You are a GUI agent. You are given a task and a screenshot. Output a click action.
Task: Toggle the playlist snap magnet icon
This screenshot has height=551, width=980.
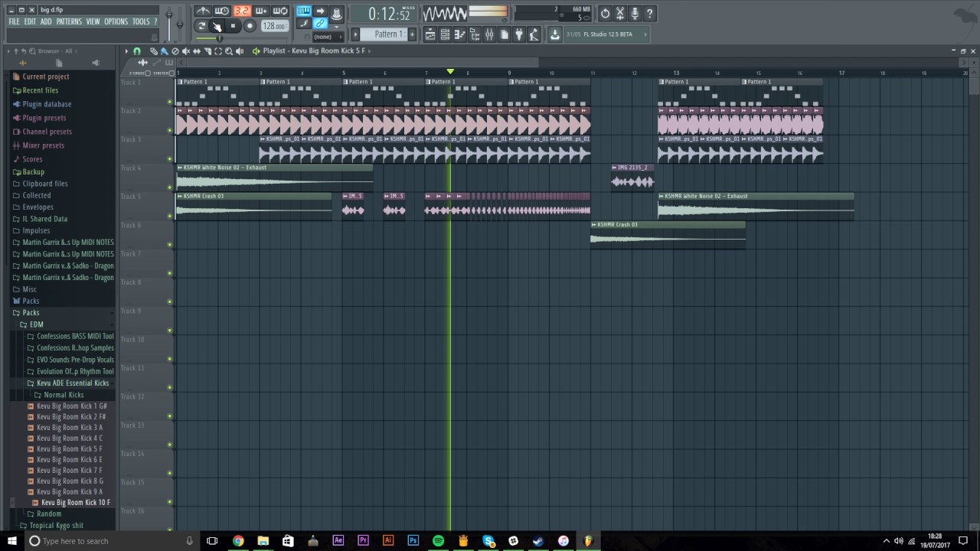click(x=137, y=51)
